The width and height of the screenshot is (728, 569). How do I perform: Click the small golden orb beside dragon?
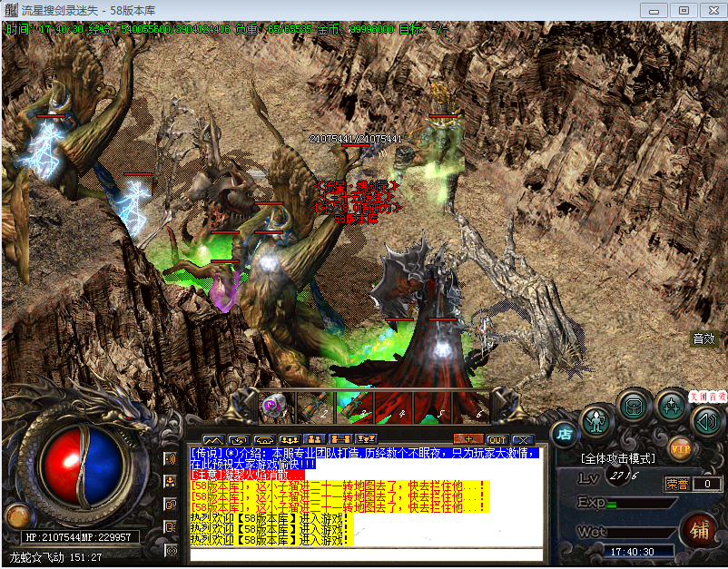[x=19, y=515]
